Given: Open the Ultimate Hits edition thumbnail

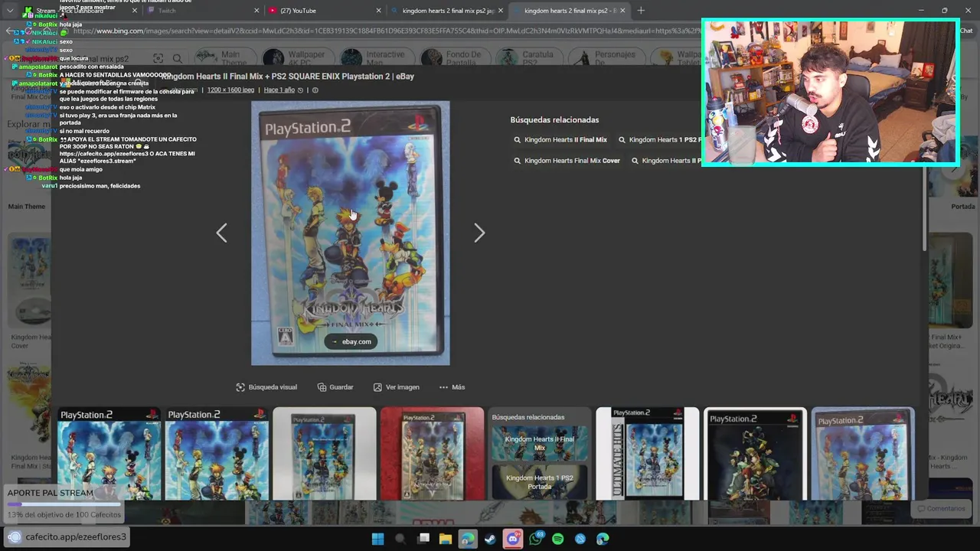Looking at the screenshot, I should (648, 454).
